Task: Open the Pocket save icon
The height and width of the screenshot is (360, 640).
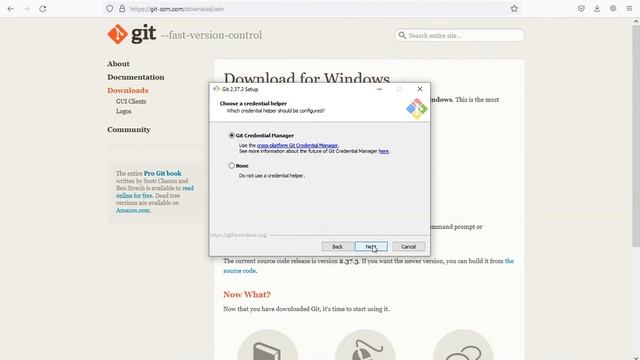Action: pos(581,9)
